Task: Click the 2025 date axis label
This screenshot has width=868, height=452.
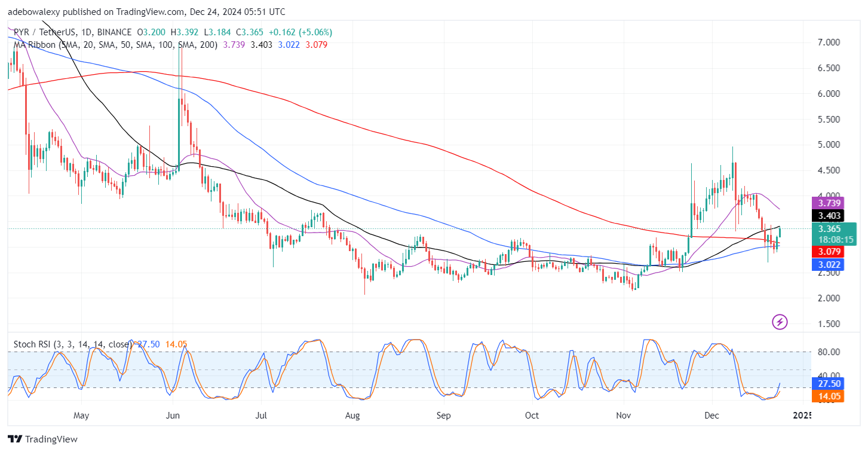Action: pos(802,415)
